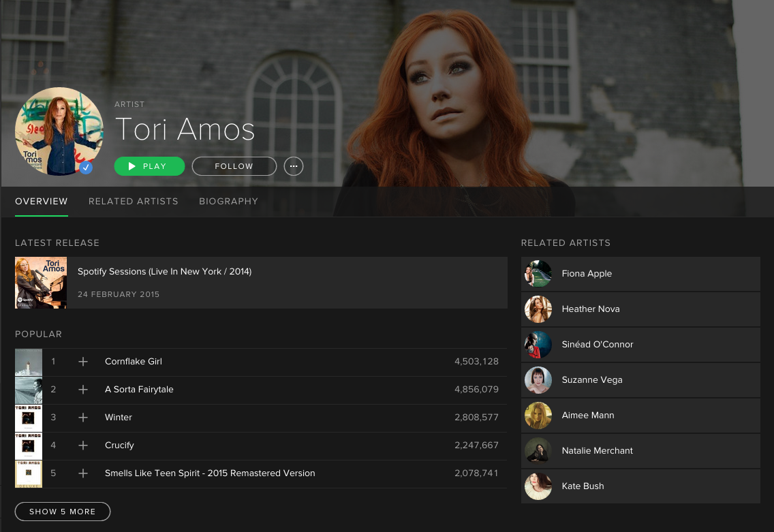This screenshot has height=532, width=774.
Task: Add Cornflake Girl with its plus icon
Action: click(x=83, y=362)
